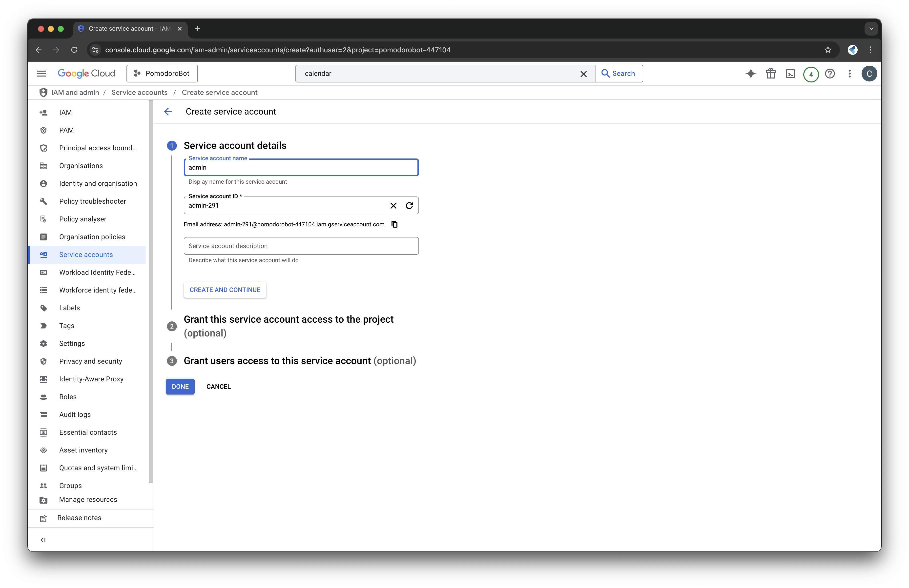909x588 pixels.
Task: Regenerate the Service account ID
Action: pyautogui.click(x=409, y=206)
